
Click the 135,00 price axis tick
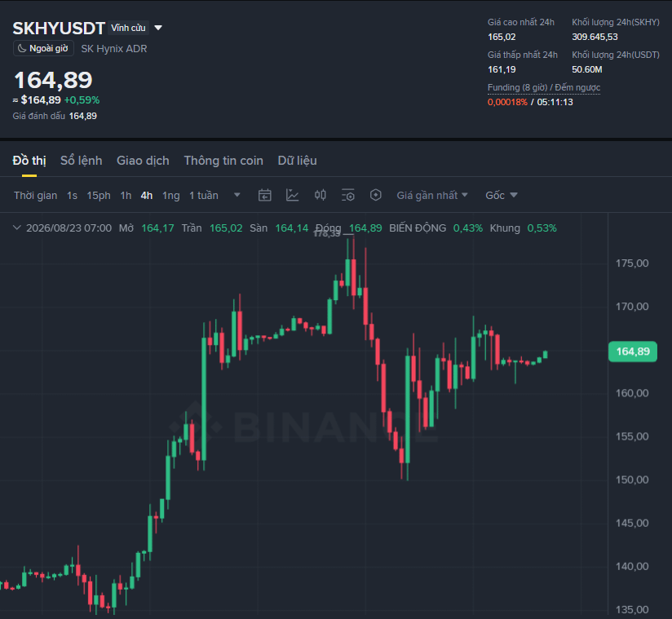click(632, 609)
